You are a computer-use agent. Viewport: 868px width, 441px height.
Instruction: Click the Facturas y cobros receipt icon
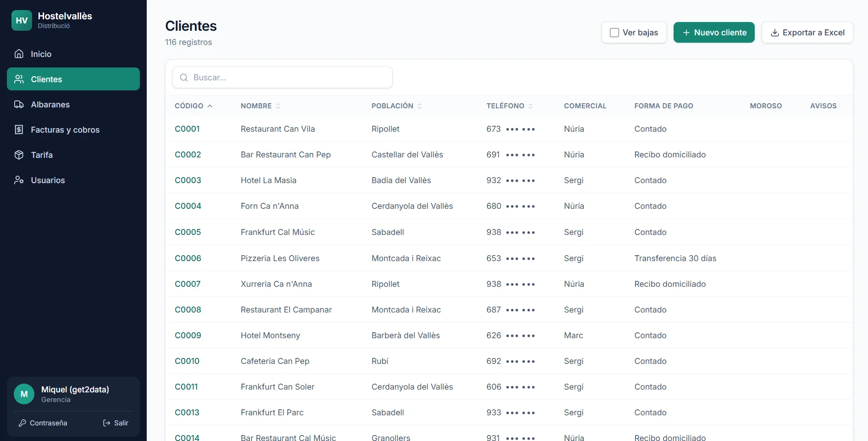(19, 129)
